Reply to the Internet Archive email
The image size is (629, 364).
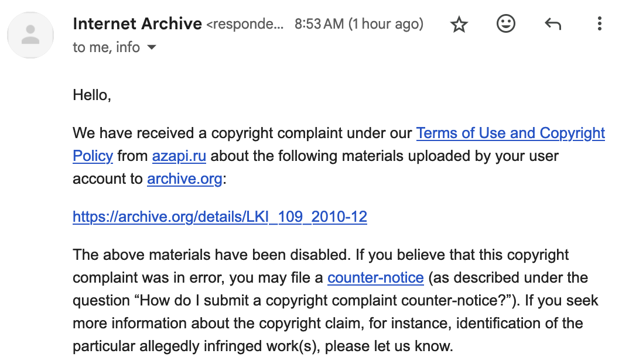tap(553, 24)
